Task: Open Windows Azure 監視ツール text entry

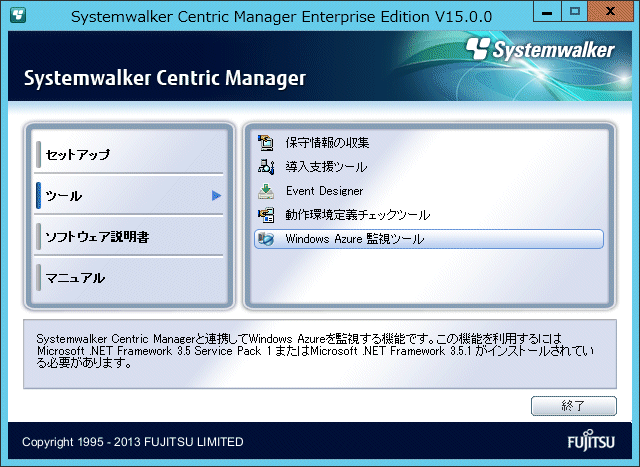Action: coord(355,239)
